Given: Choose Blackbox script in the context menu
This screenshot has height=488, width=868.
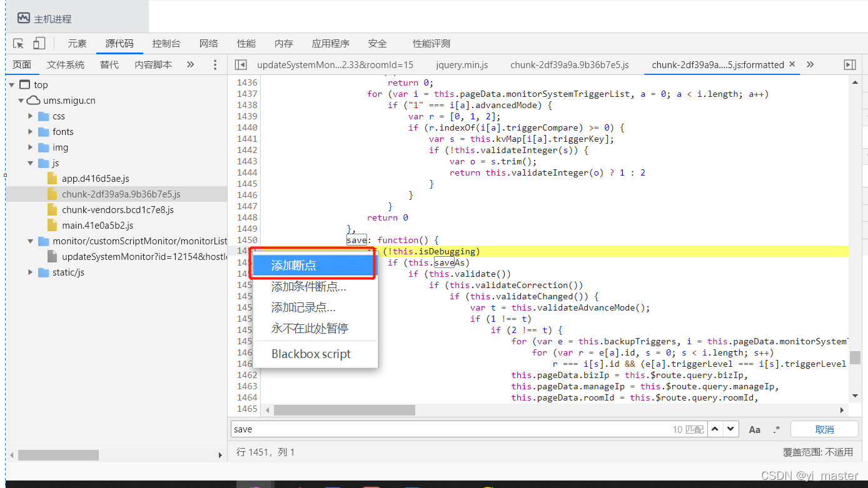Looking at the screenshot, I should coord(316,354).
